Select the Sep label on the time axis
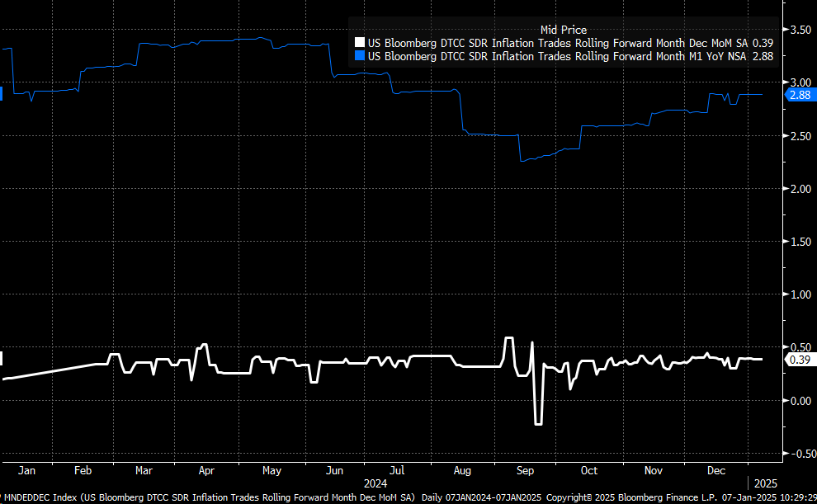The width and height of the screenshot is (817, 504). pyautogui.click(x=525, y=469)
